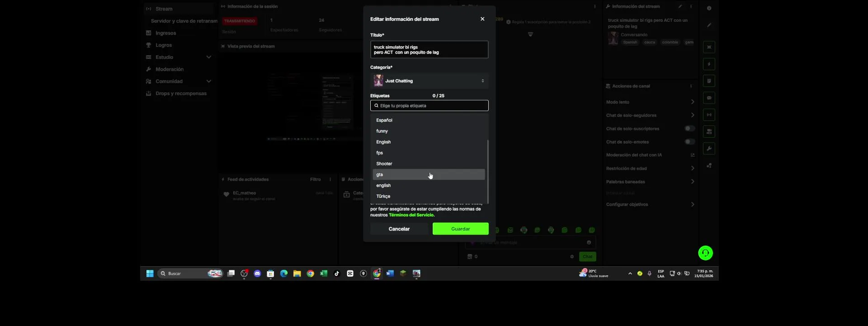
Task: Open Discord from the taskbar
Action: [x=257, y=273]
